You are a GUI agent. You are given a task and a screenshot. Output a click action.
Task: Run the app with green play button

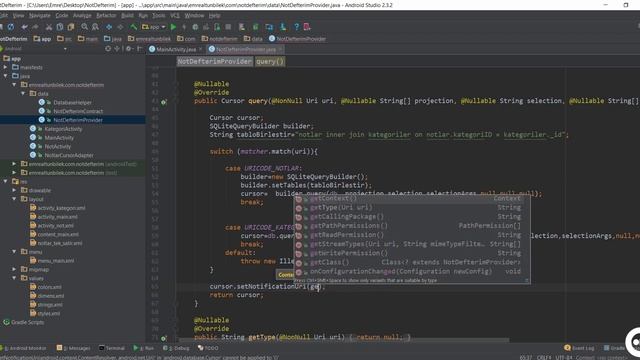pos(173,27)
